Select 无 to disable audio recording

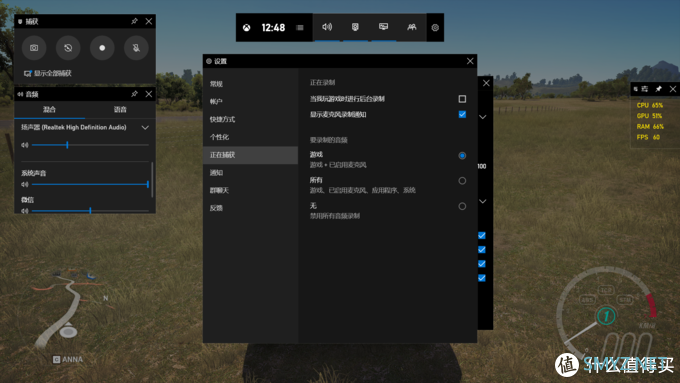click(462, 206)
